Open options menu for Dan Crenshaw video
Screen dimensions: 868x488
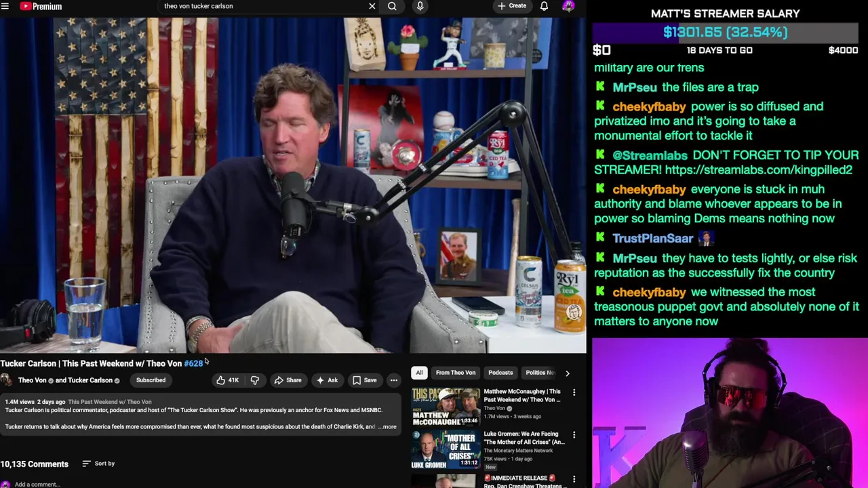click(574, 479)
